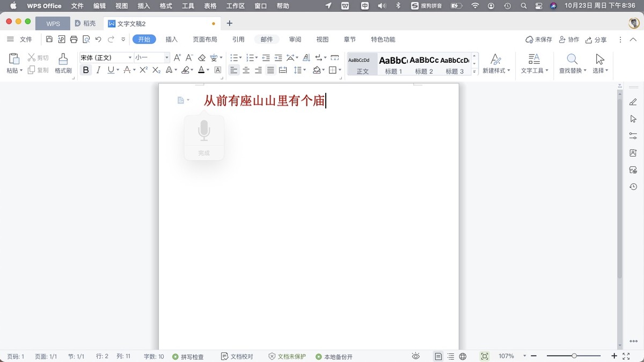This screenshot has height=362, width=644.
Task: Open the 页面布局 ribbon tab
Action: tap(205, 40)
